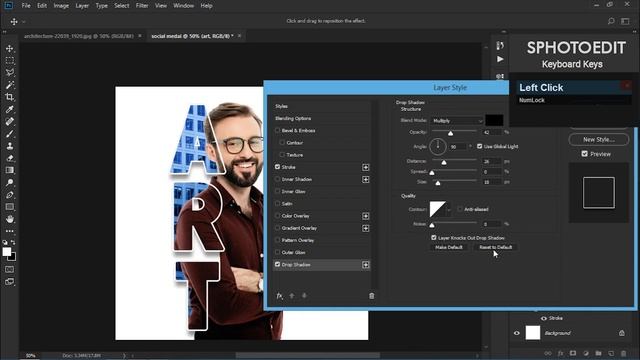
Task: Click the Background layer lock icon
Action: pos(622,333)
